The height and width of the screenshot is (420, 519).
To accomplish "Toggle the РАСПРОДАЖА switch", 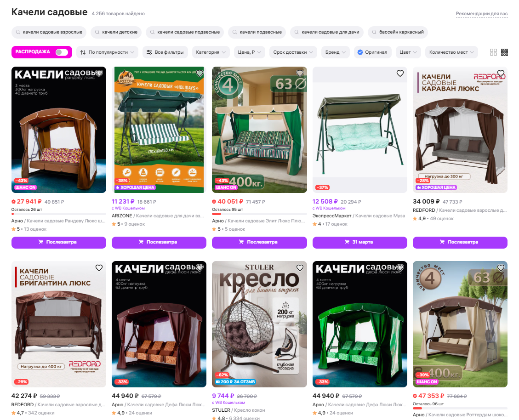I will click(x=62, y=52).
